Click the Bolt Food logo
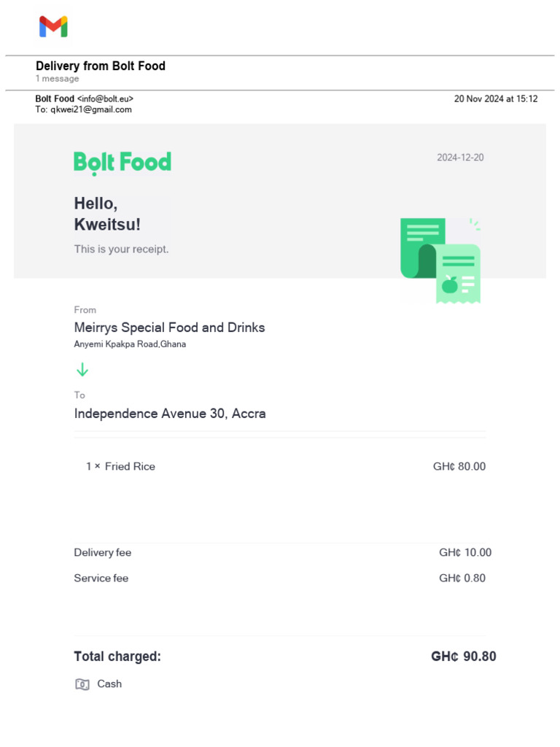Screen dimensions: 560x747 122,162
